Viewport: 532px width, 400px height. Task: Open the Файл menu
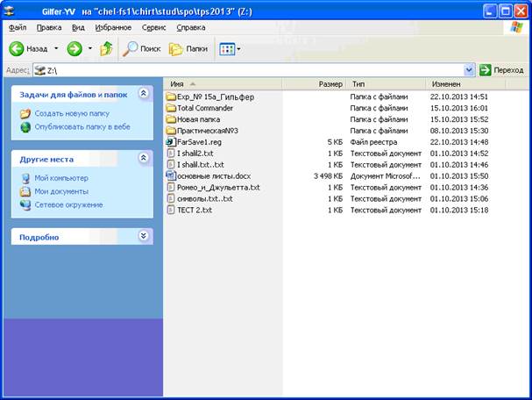(x=18, y=27)
